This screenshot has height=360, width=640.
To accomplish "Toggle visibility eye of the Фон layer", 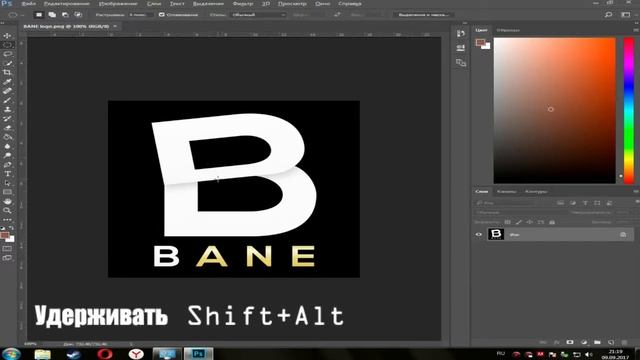I will 479,235.
